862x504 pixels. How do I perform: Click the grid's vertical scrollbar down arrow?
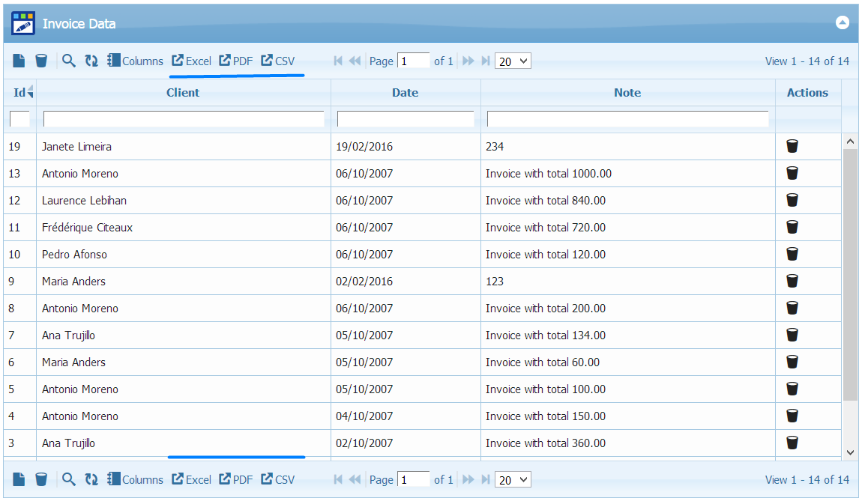pos(850,452)
